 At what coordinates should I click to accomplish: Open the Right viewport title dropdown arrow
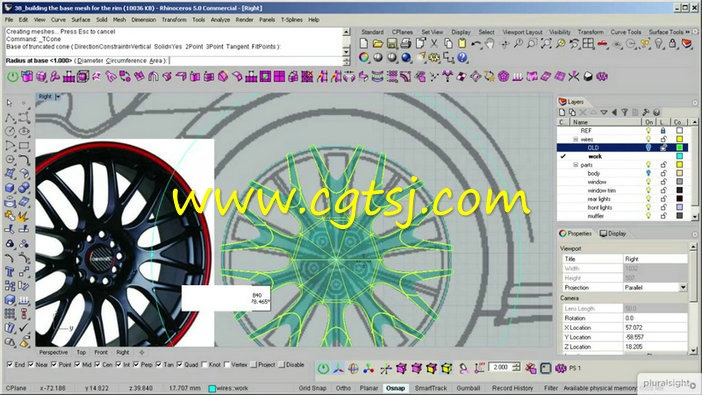pos(58,97)
